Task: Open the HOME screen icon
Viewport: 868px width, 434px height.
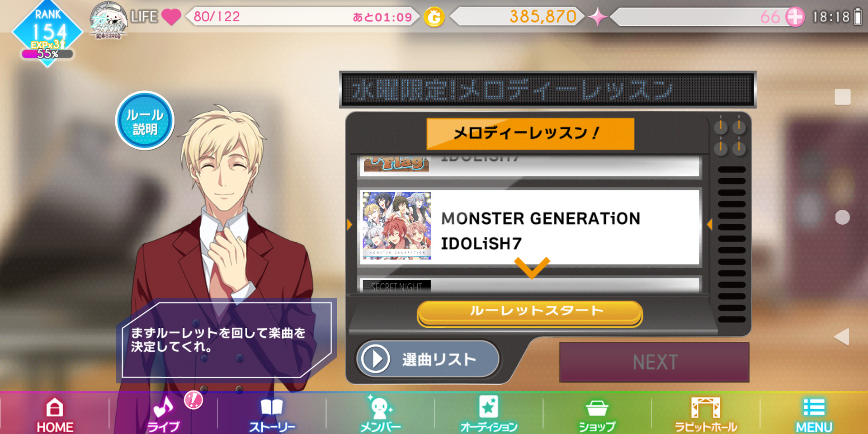Action: tap(55, 408)
